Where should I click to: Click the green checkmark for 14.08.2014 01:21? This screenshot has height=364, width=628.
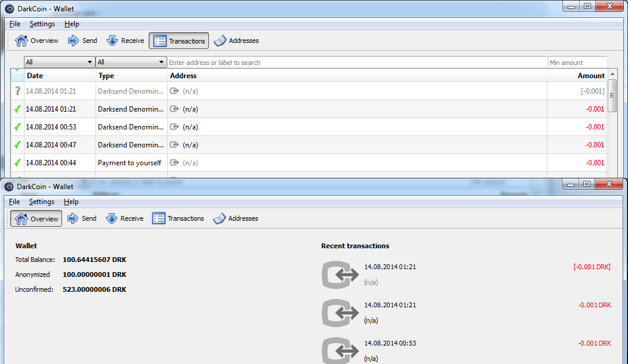click(17, 109)
